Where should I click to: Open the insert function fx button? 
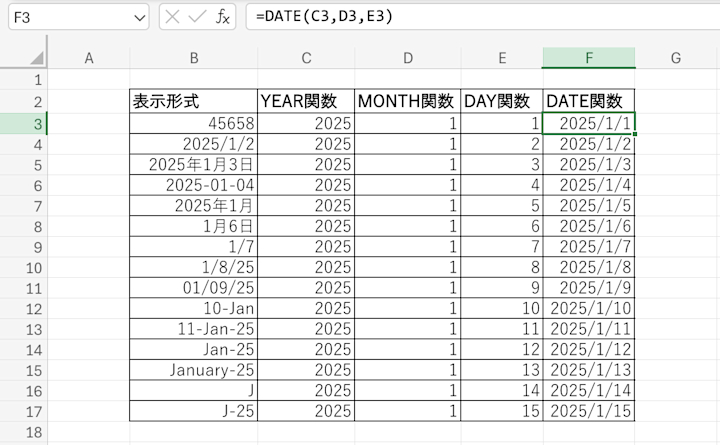(223, 17)
